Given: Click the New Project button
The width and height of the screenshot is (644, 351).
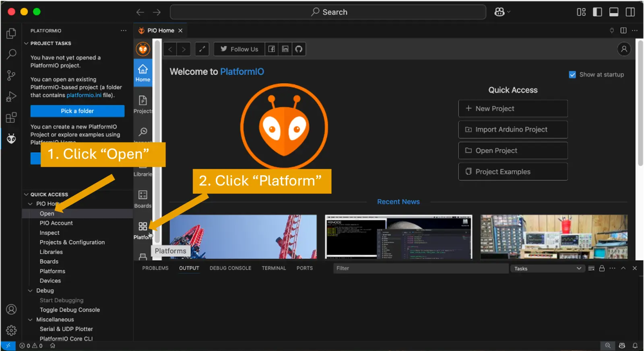Looking at the screenshot, I should click(513, 109).
